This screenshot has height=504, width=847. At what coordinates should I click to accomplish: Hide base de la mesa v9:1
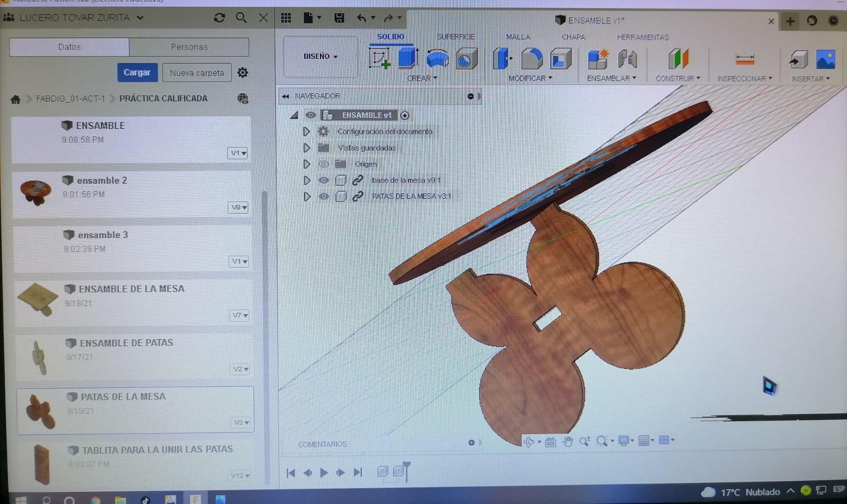[x=323, y=181]
